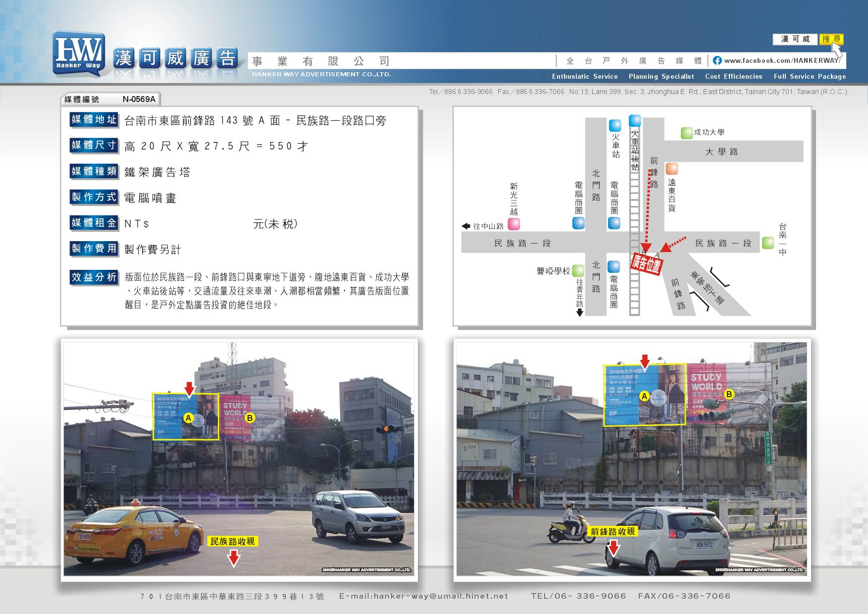Click the Cost Efficiencies header text

pos(733,76)
